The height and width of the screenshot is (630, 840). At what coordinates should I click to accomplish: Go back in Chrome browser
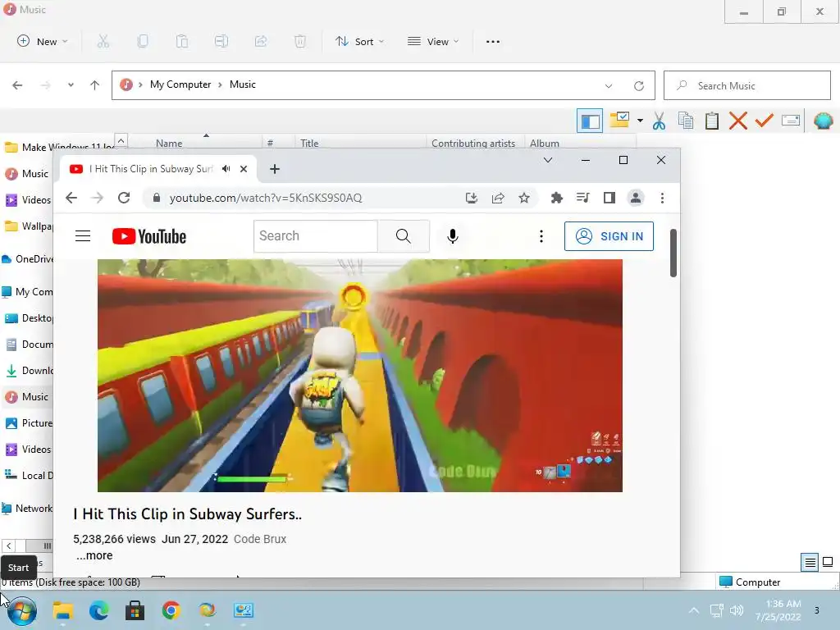[71, 198]
